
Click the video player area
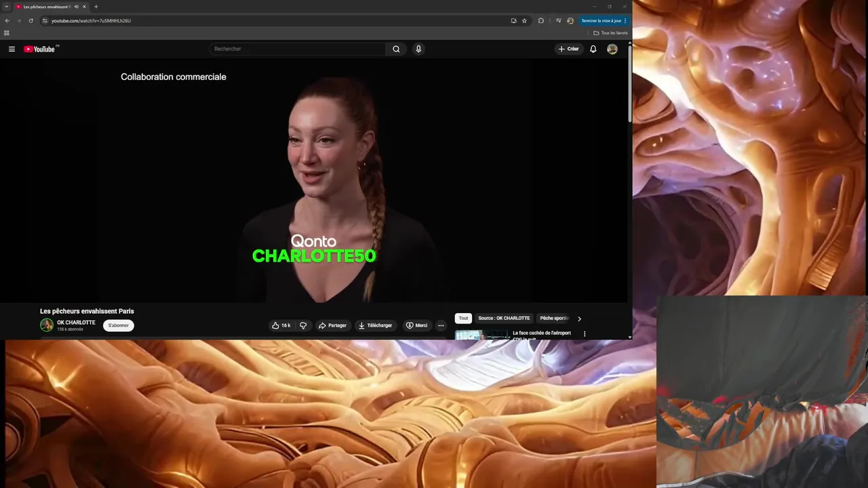314,180
